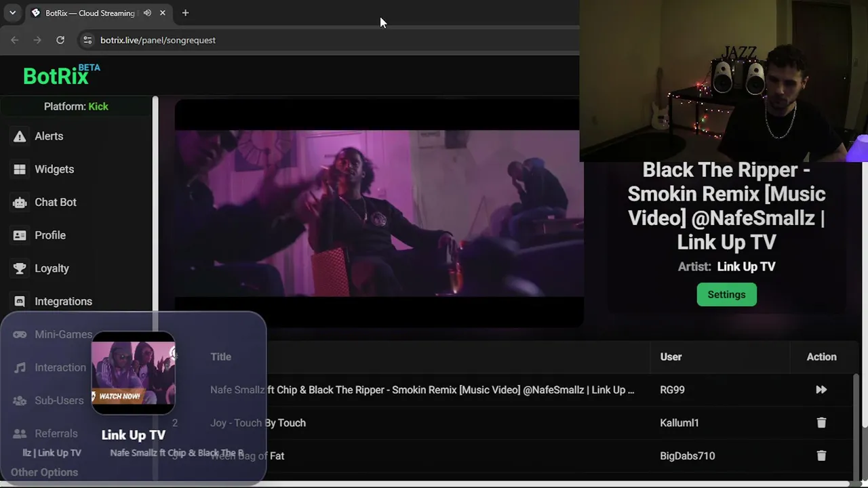Select the Nafe Smallz Smokin Remix queue title

coord(422,390)
